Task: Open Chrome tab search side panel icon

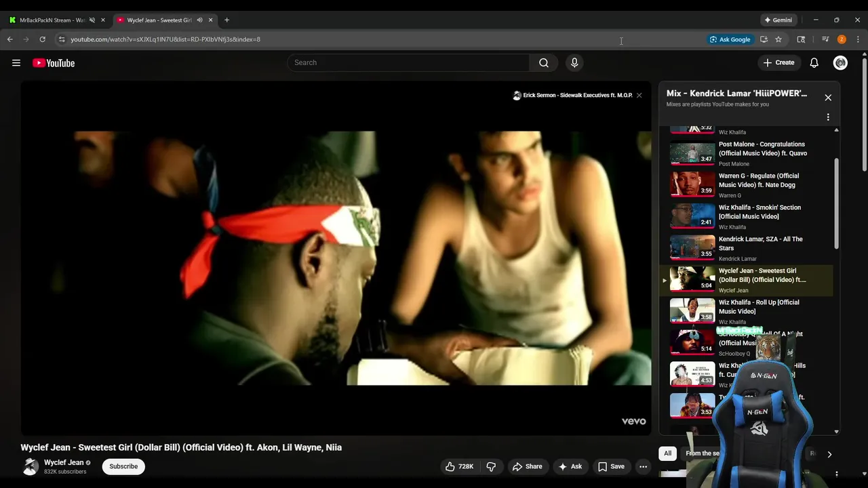Action: 801,39
